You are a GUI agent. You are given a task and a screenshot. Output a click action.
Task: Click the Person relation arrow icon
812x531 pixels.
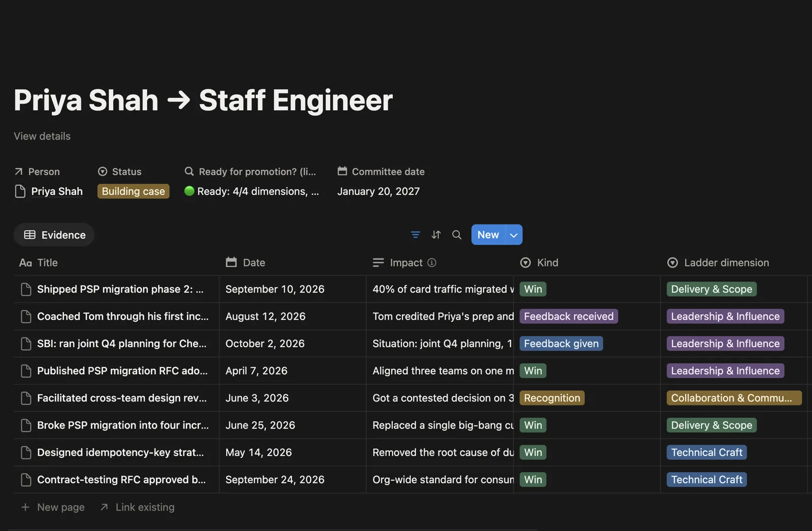click(x=19, y=172)
